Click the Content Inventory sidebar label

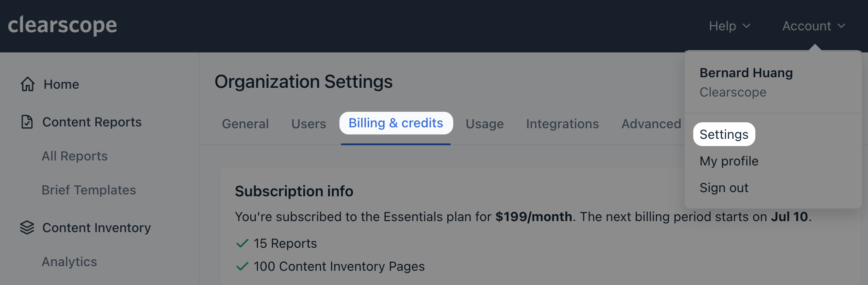click(x=97, y=228)
